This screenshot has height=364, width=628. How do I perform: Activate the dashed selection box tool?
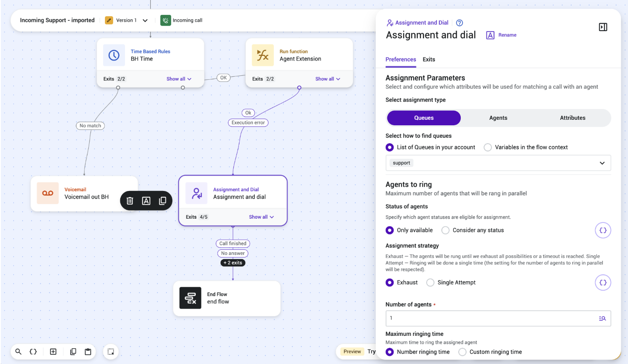pos(111,352)
